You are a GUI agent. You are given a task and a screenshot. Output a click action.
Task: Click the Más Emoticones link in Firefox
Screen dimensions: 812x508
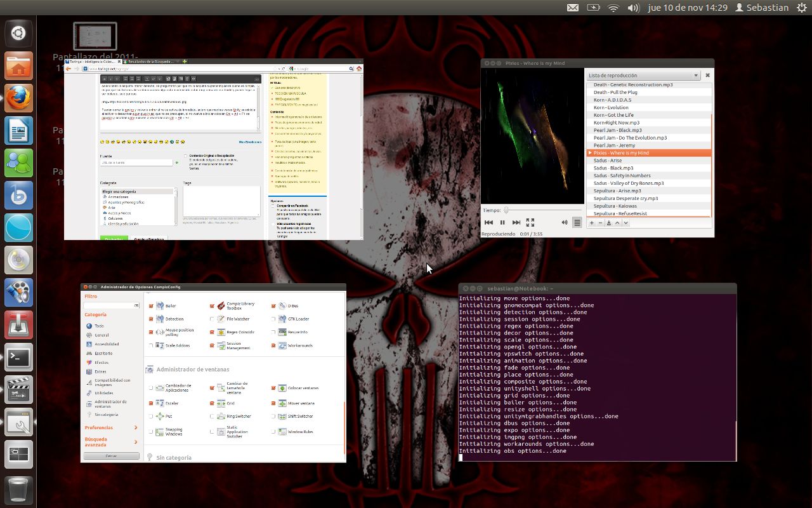tap(250, 142)
